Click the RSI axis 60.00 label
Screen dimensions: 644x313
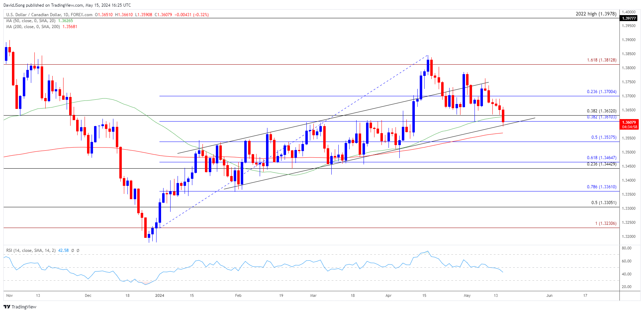626,261
